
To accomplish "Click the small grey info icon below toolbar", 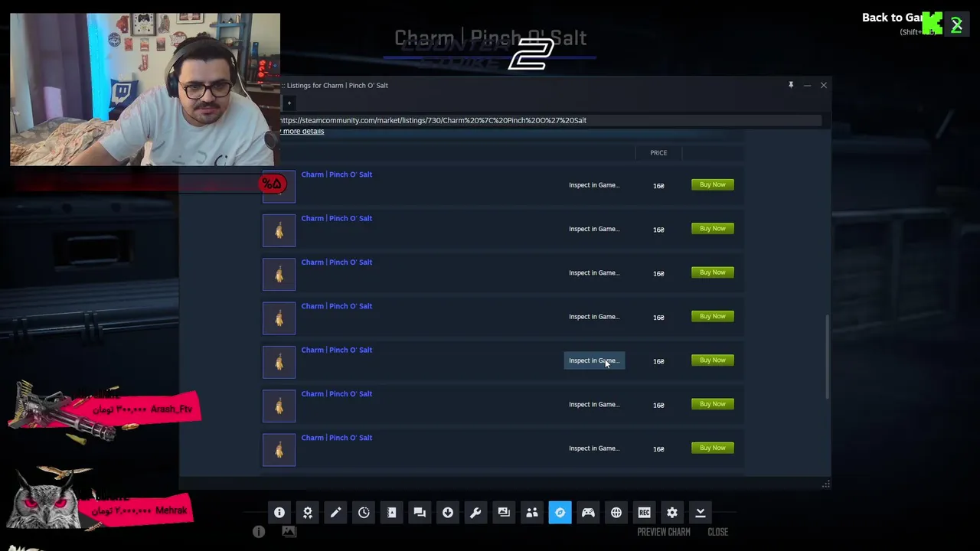I will point(259,531).
